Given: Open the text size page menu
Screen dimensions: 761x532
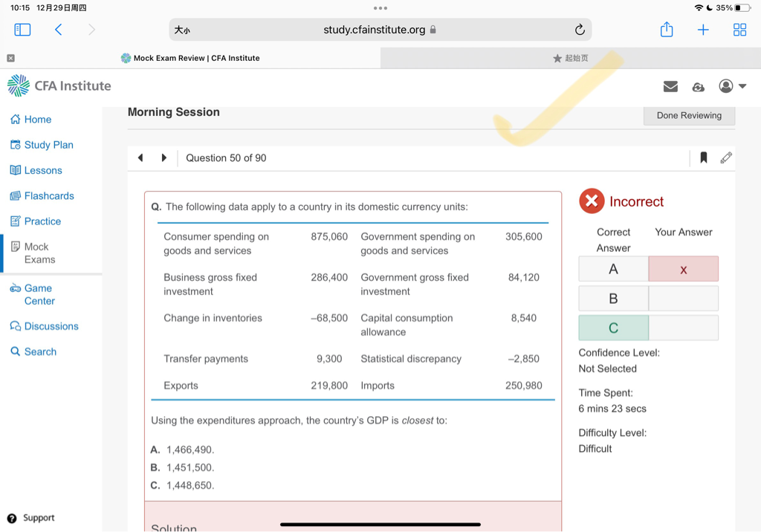Looking at the screenshot, I should [182, 30].
